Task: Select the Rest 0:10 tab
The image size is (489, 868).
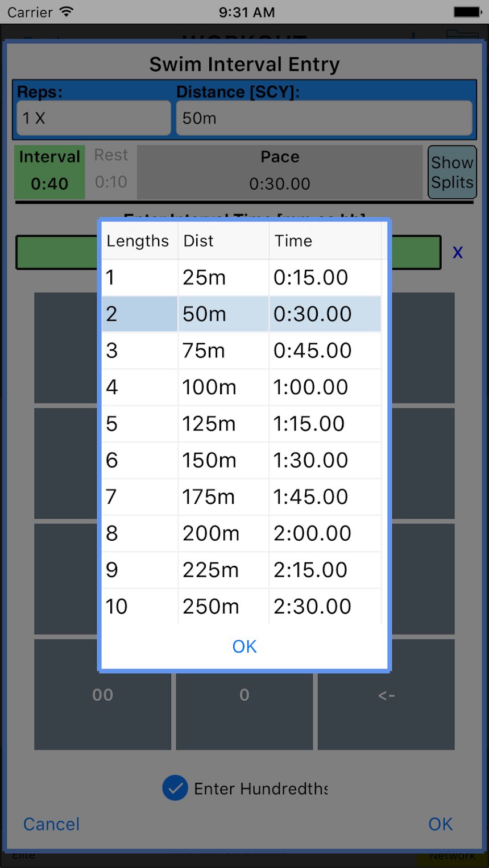Action: [x=111, y=172]
